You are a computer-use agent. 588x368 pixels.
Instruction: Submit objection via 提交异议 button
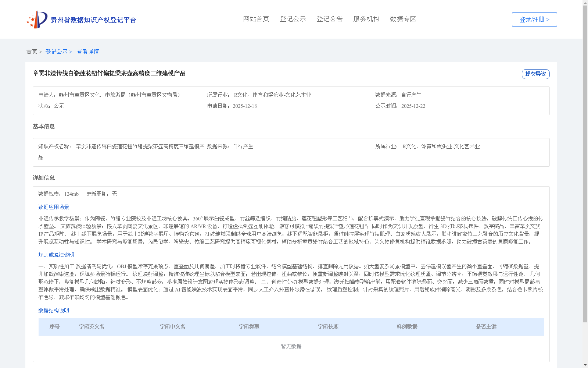(x=535, y=74)
